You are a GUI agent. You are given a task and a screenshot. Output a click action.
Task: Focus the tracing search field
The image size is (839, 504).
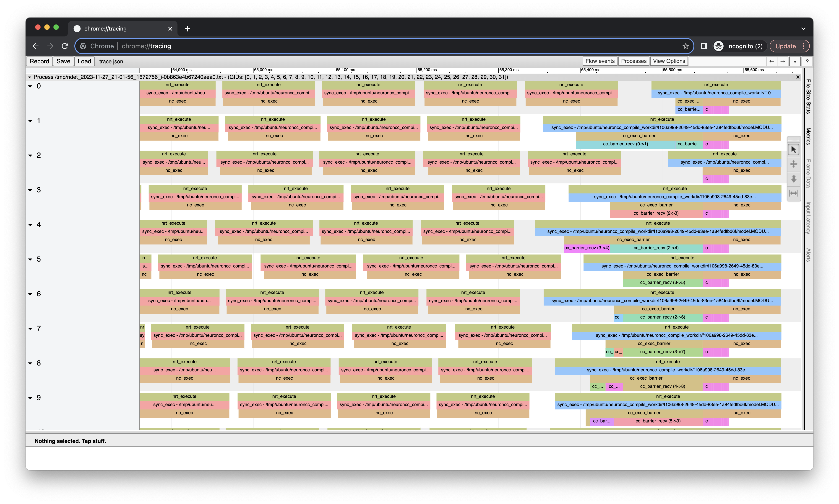727,61
